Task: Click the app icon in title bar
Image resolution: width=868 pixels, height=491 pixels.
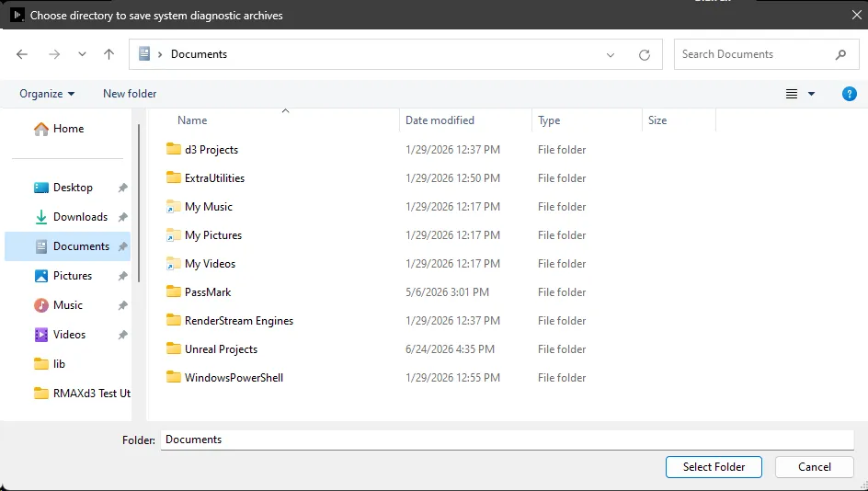Action: click(x=17, y=15)
